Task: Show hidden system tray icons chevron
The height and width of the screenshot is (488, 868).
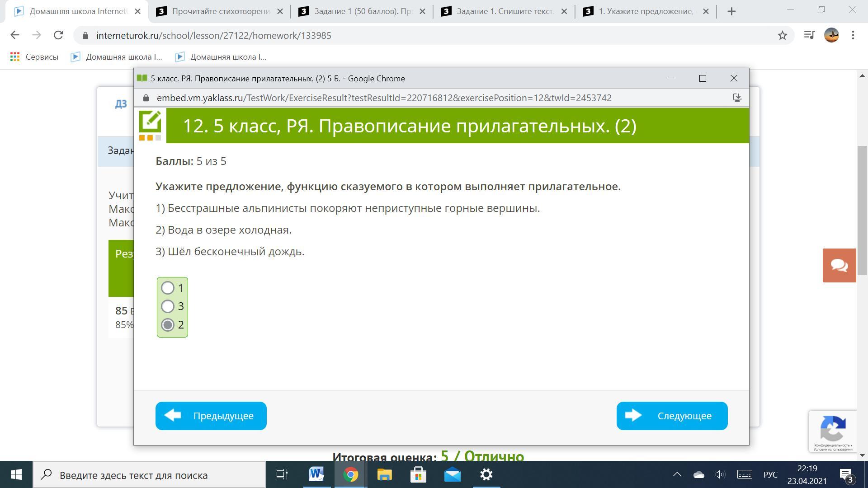Action: point(677,474)
